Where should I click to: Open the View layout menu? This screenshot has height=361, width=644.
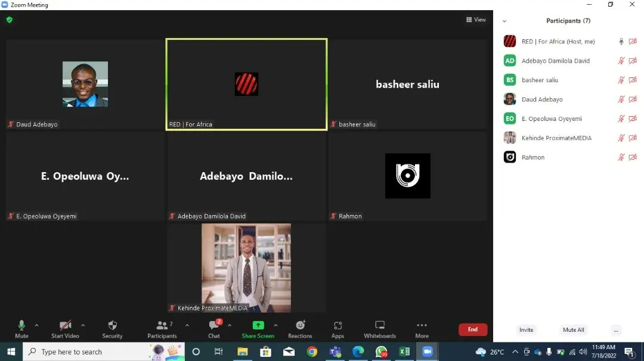(x=476, y=20)
